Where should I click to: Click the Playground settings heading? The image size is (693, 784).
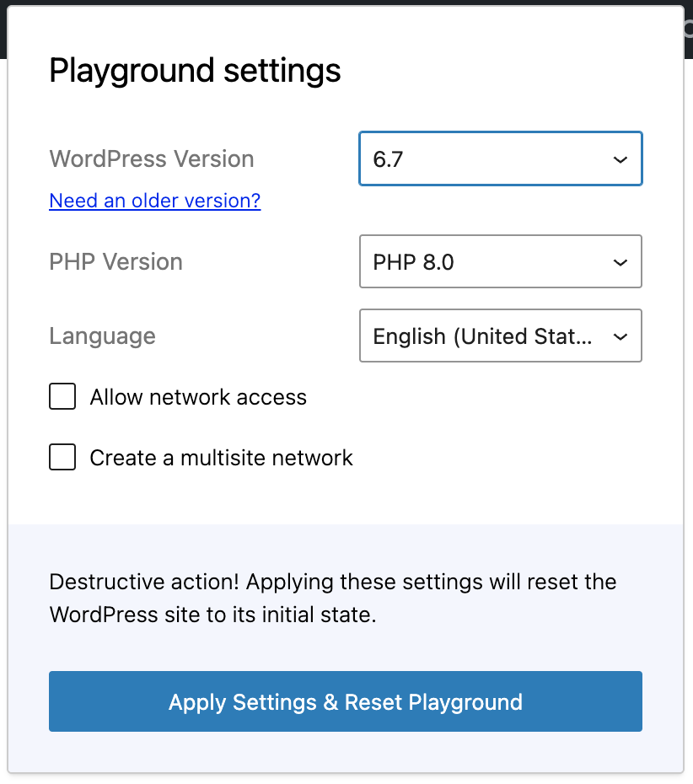[195, 71]
